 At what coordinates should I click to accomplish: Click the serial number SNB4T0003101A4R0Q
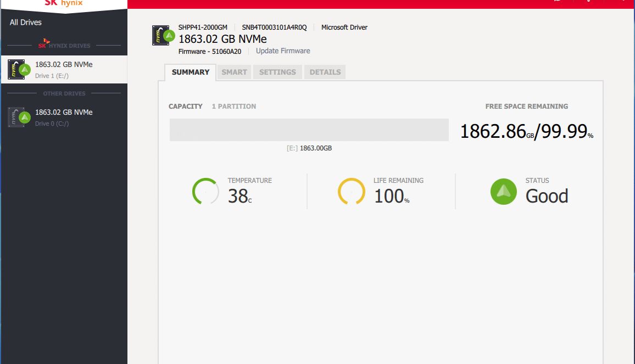274,27
